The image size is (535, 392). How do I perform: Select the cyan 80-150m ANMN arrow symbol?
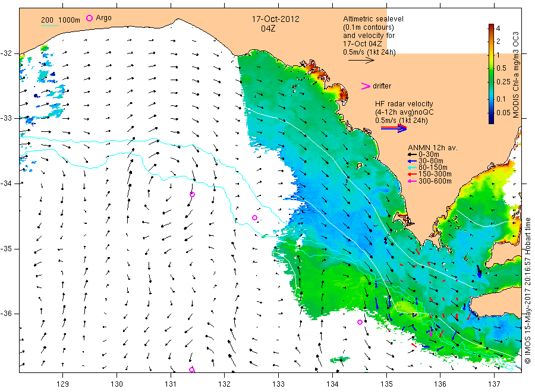(412, 167)
